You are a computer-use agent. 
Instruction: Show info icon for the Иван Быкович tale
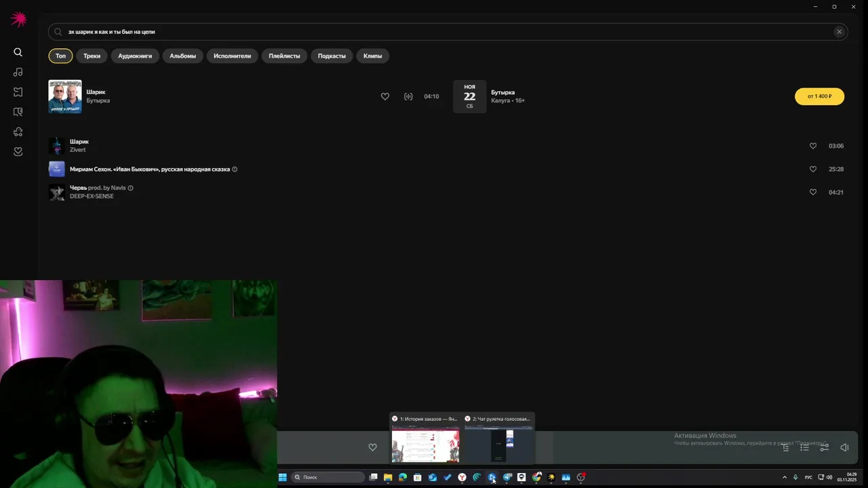(x=235, y=169)
